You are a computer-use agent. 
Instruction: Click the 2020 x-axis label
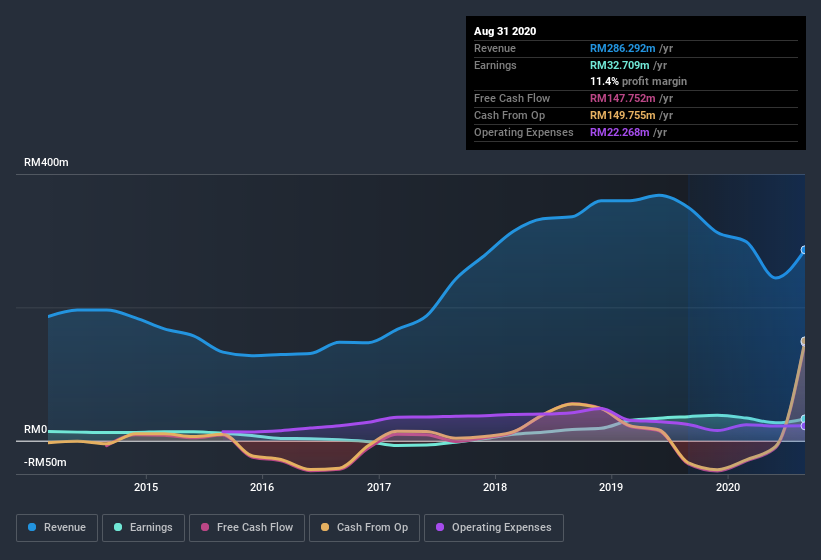tap(728, 487)
